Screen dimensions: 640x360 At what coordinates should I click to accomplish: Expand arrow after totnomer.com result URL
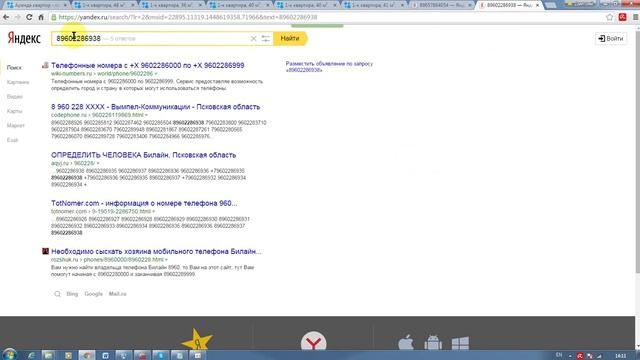[x=153, y=211]
